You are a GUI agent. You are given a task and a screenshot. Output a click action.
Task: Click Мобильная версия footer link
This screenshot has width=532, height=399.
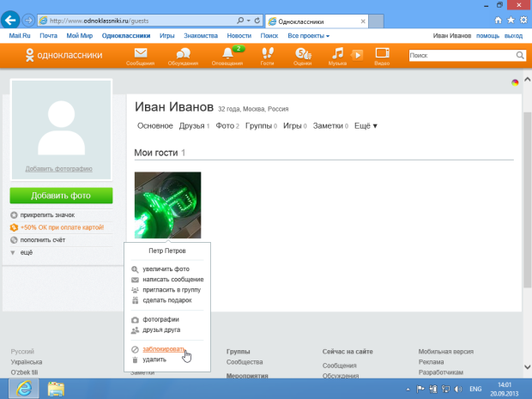pos(446,352)
